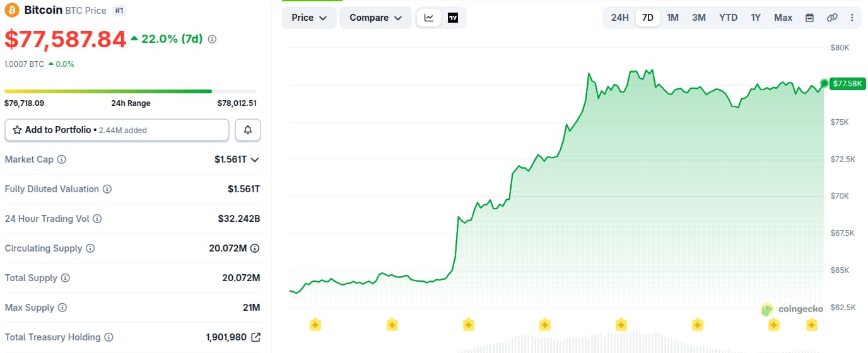Click the 21M max supply value
Viewport: 868px width, 353px height.
click(x=250, y=308)
